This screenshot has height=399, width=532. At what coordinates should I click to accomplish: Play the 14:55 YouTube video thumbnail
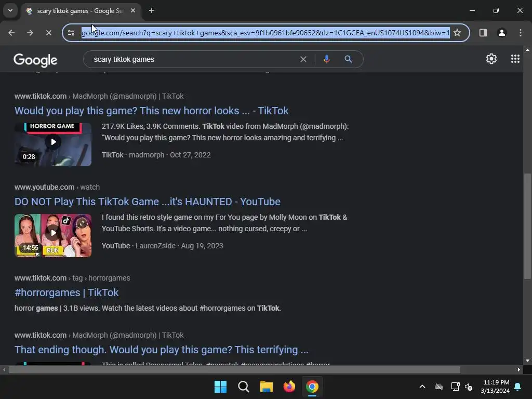53,235
